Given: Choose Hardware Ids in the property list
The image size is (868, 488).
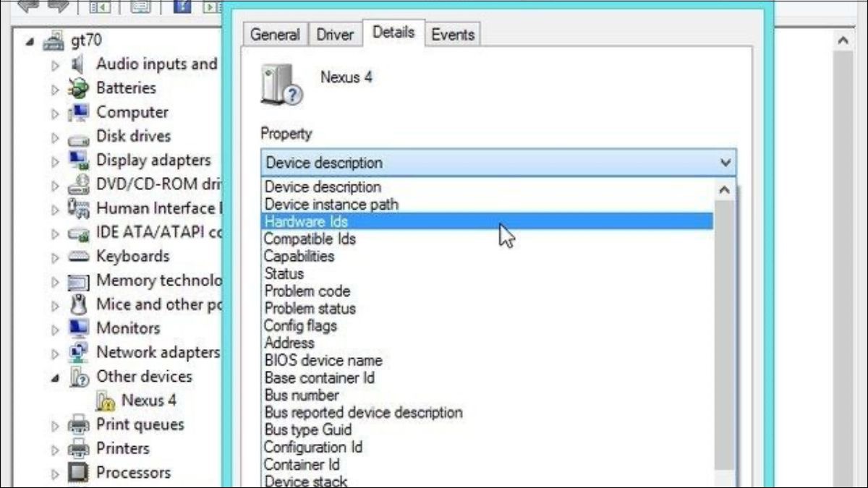Looking at the screenshot, I should click(487, 221).
